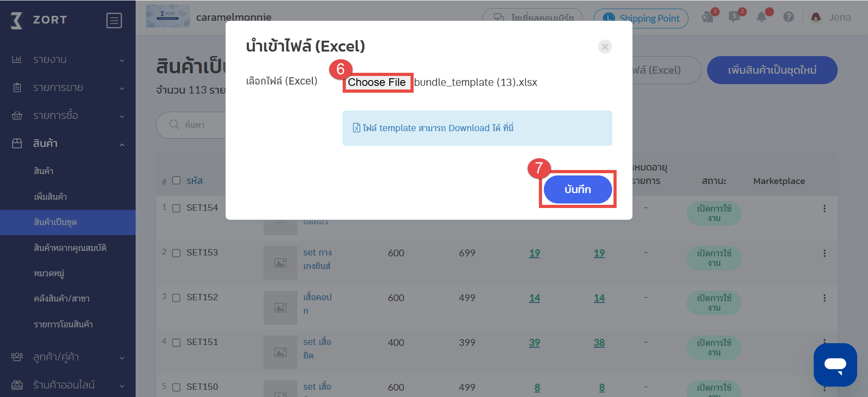Click the image placeholder for SET151

tap(280, 352)
